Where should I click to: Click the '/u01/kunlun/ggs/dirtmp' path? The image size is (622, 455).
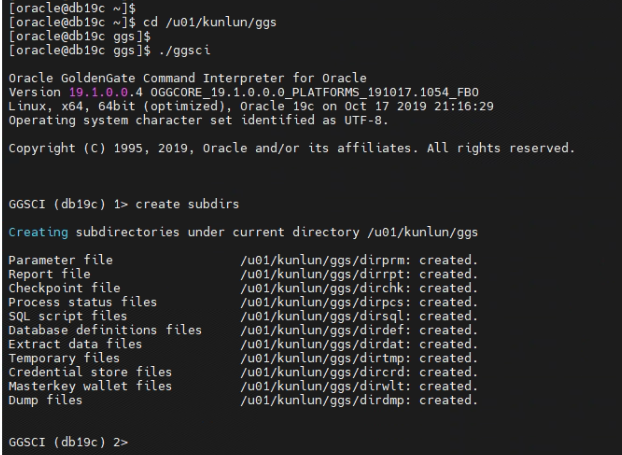[x=322, y=358]
